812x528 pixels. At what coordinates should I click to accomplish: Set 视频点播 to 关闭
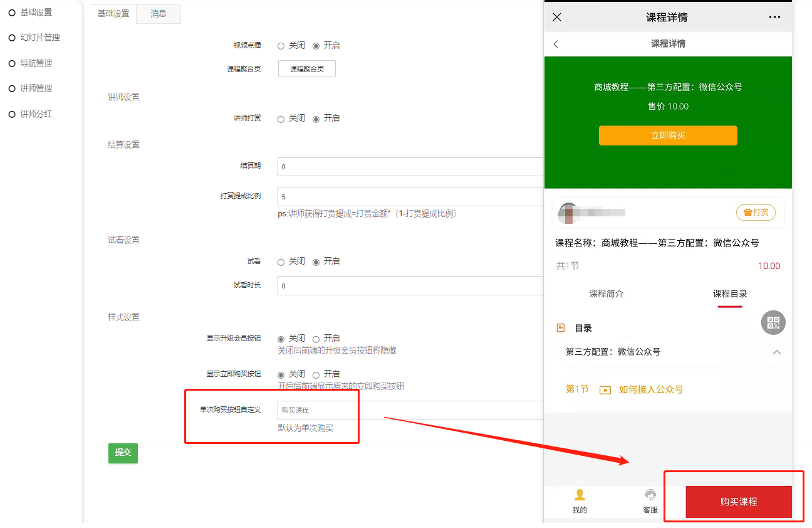pyautogui.click(x=281, y=46)
